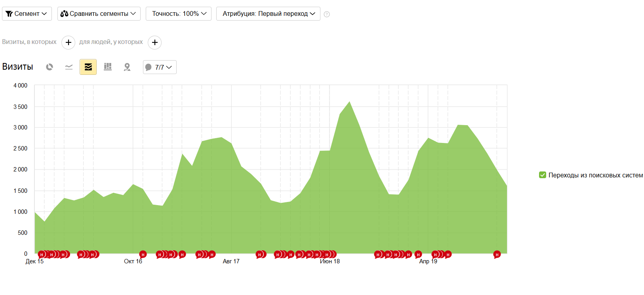Open the 7/7 annotations filter dropdown
644x295 pixels.
pos(160,67)
